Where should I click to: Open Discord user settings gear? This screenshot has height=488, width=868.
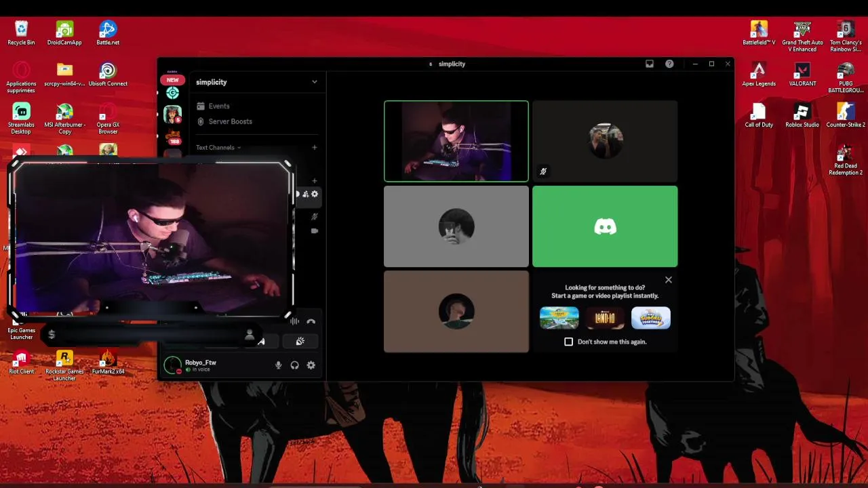311,365
